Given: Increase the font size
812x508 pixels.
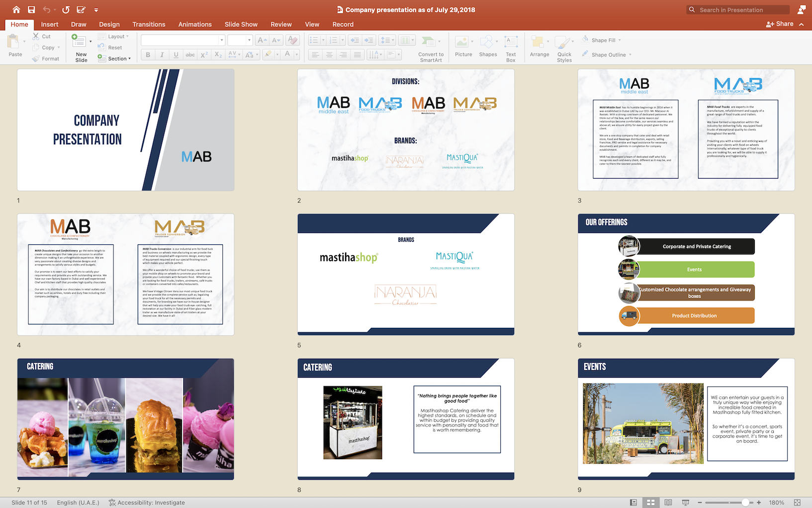Looking at the screenshot, I should click(262, 40).
